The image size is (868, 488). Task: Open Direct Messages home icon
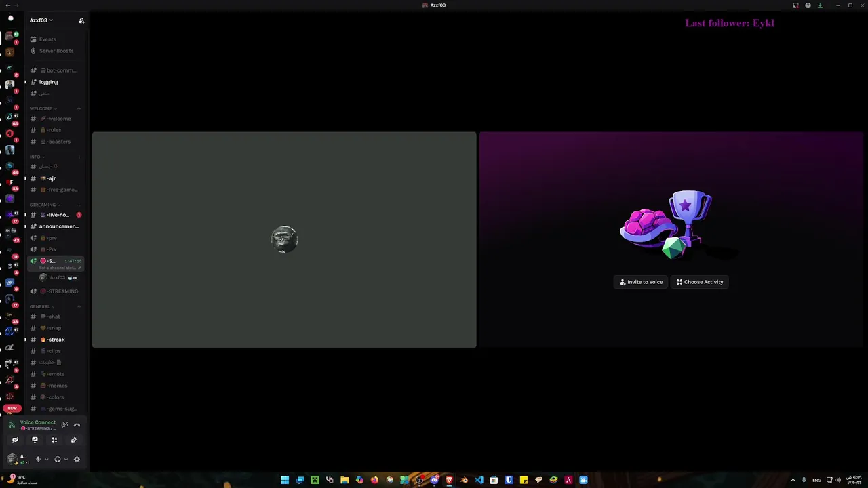[10, 18]
